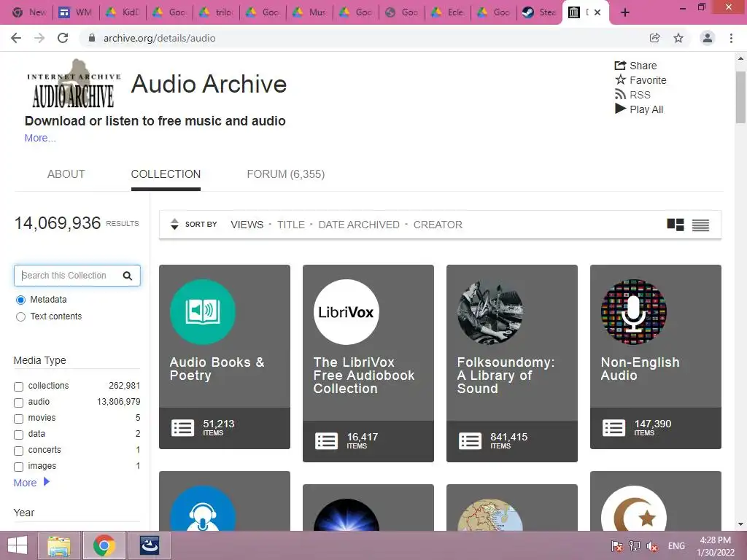Select the Text contents radio button
Screen dimensions: 747x560
click(x=20, y=316)
